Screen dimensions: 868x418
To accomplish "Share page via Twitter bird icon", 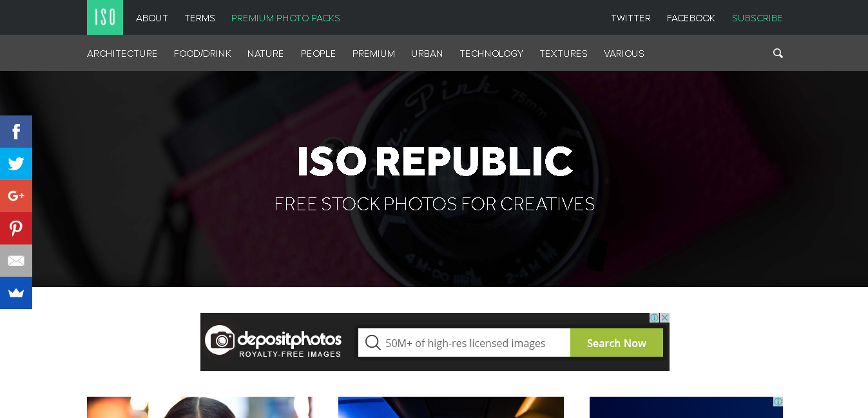I will [x=16, y=164].
